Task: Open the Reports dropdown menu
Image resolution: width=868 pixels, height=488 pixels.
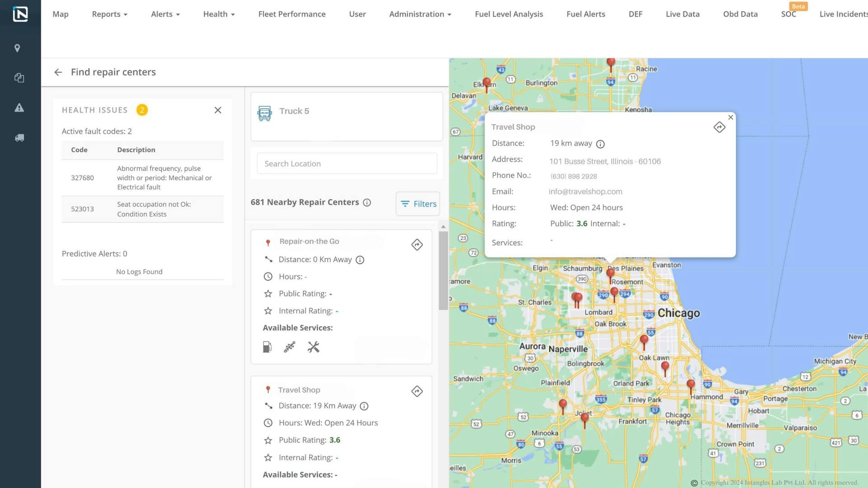Action: 109,14
